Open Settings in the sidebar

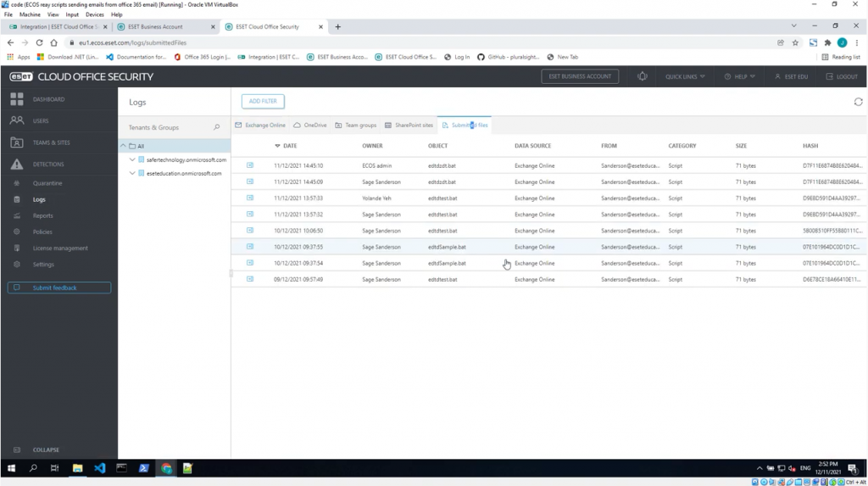pos(43,265)
